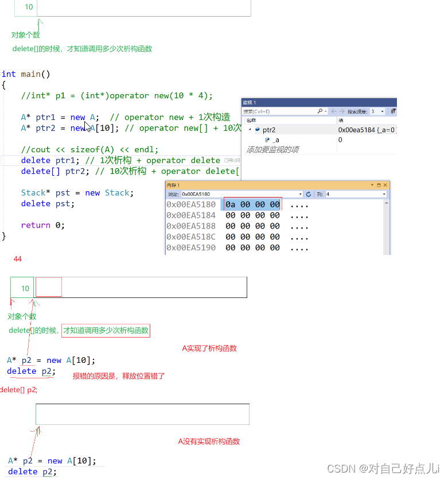Click memory address 0x00EA5180 row label
This screenshot has width=448, height=480.
coord(191,204)
